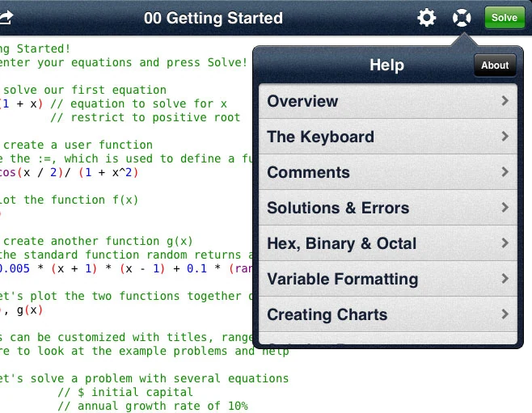
Task: Select Hex, Binary & Octal topic
Action: click(x=388, y=243)
